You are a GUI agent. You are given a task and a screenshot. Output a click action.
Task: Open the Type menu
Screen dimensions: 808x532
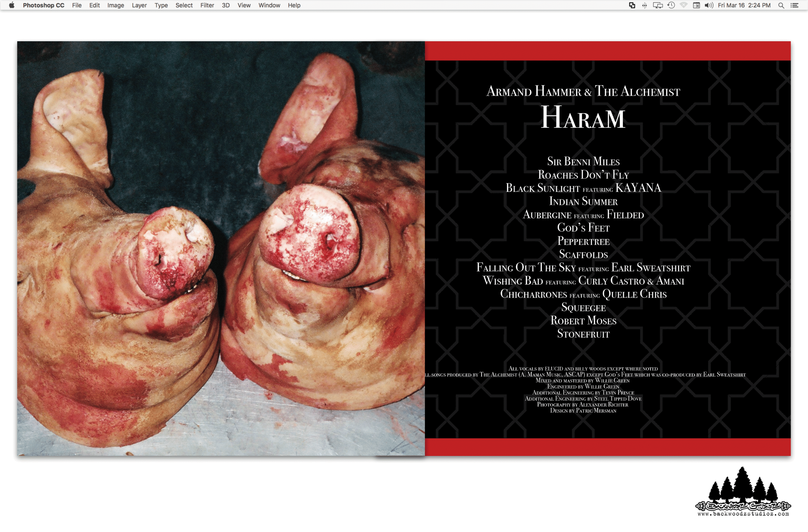tap(161, 5)
